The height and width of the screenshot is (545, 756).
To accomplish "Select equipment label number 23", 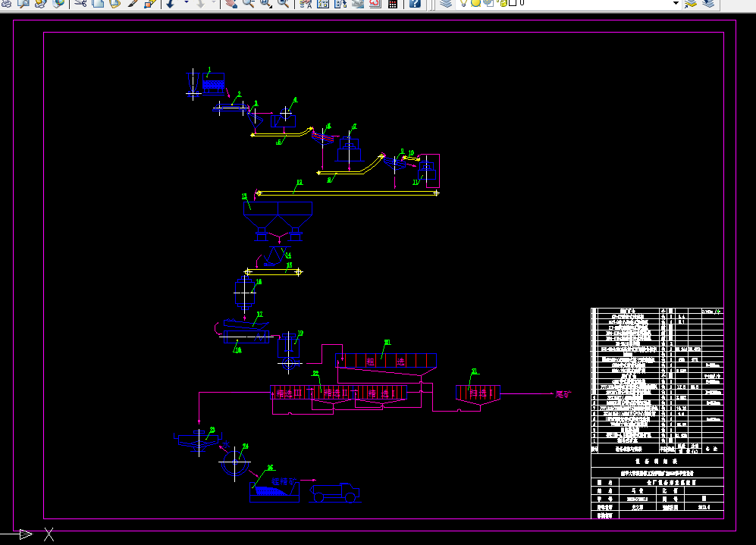I will (x=212, y=430).
